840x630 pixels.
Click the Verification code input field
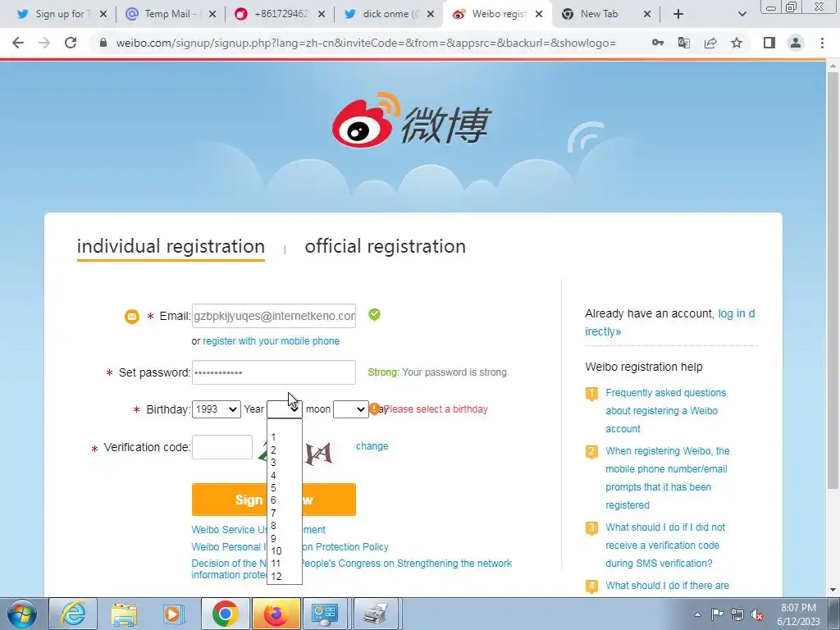[221, 447]
